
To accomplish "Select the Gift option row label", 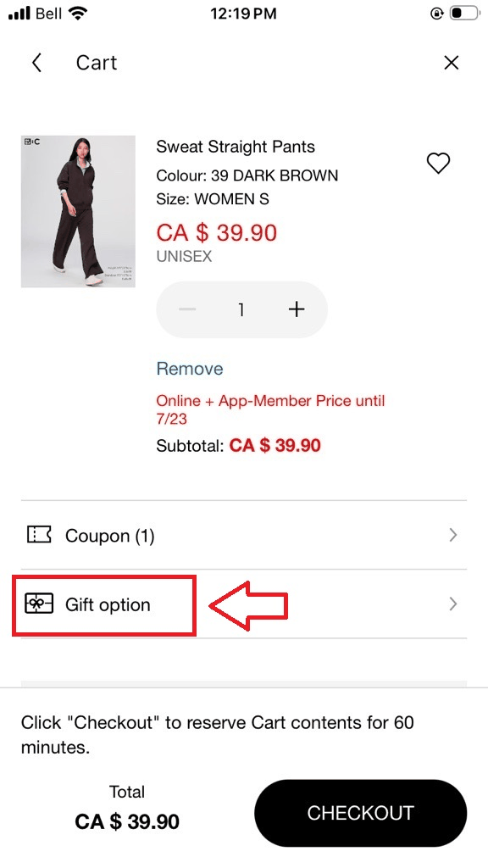I will point(108,604).
